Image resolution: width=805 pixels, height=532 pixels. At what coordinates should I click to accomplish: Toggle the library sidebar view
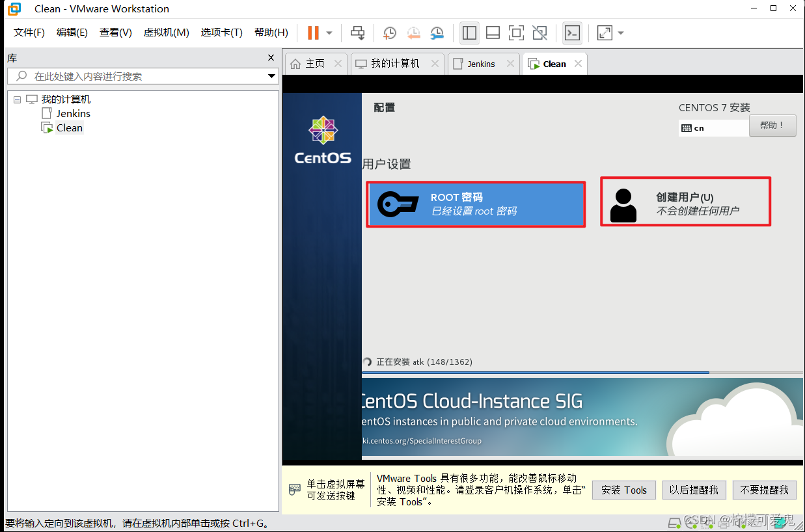(469, 33)
